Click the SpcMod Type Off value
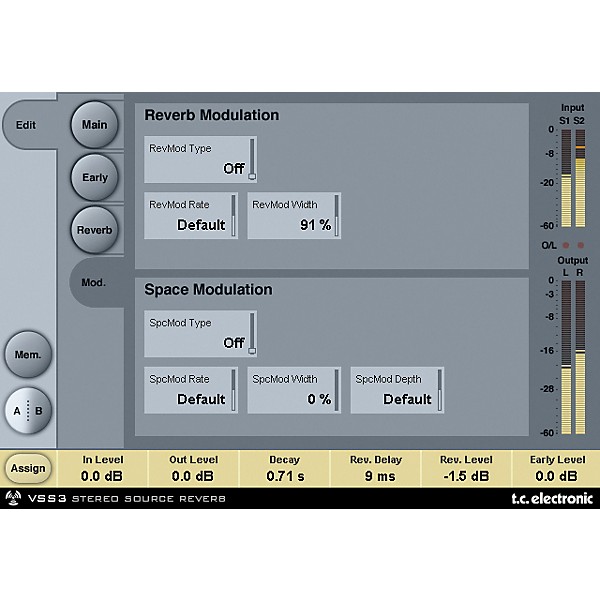Image resolution: width=600 pixels, height=600 pixels. click(x=234, y=343)
